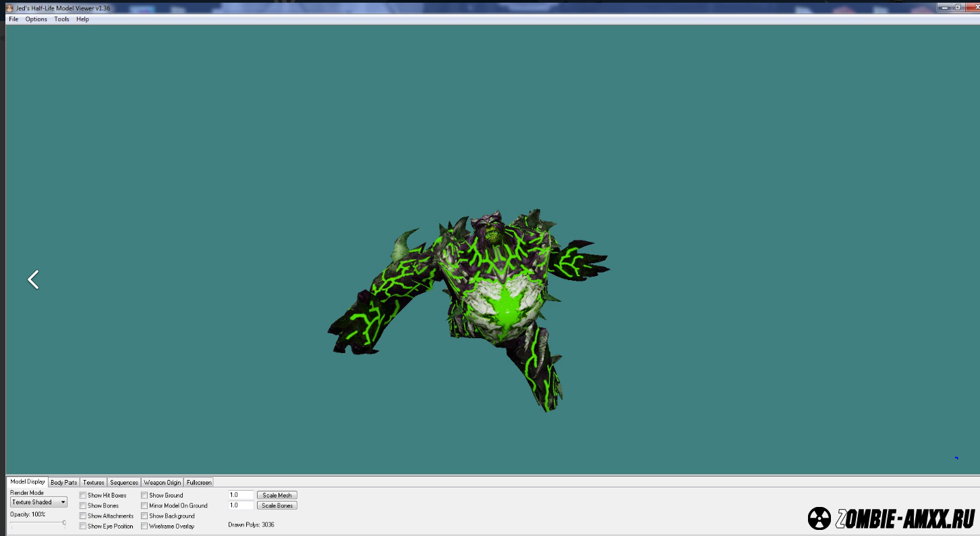Click the Drawn Polys: 3036 text
Image resolution: width=980 pixels, height=536 pixels.
pos(251,525)
